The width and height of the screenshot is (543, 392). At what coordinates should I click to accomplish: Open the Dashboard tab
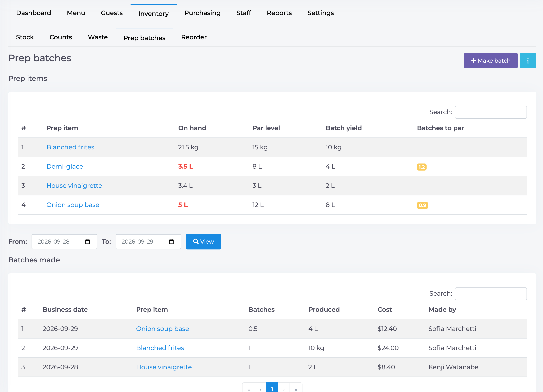tap(34, 13)
